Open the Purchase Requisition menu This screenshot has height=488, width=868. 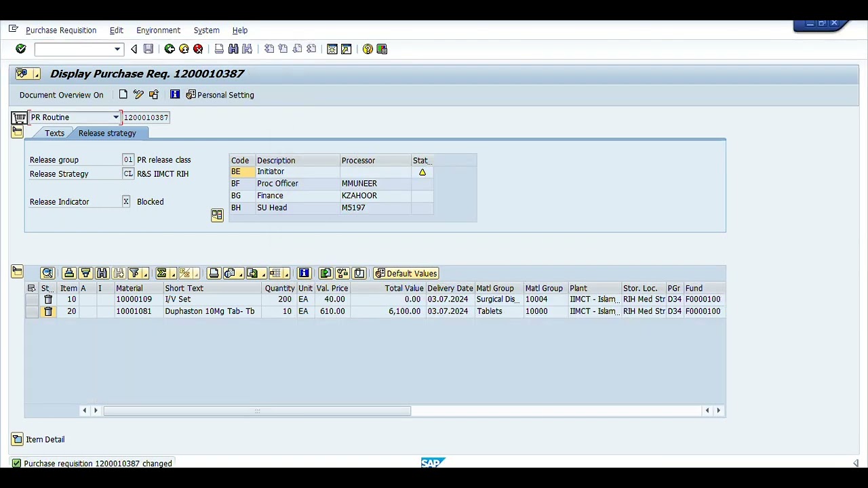61,30
